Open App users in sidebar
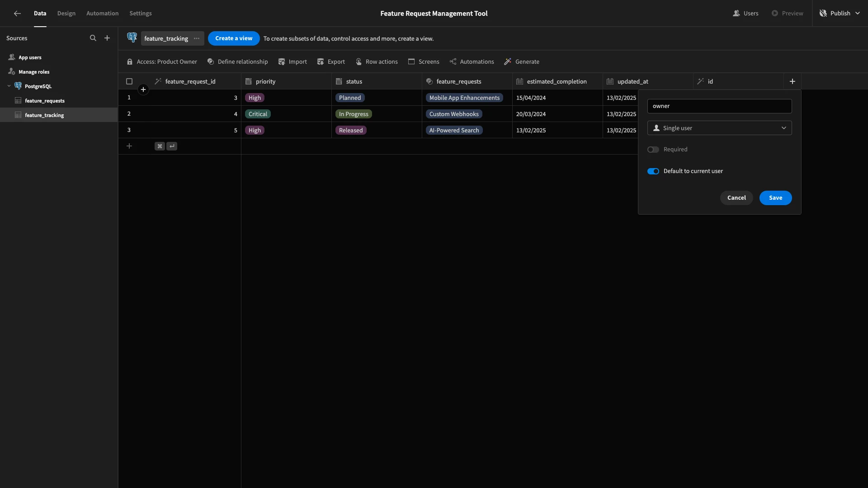The width and height of the screenshot is (868, 488). click(30, 57)
